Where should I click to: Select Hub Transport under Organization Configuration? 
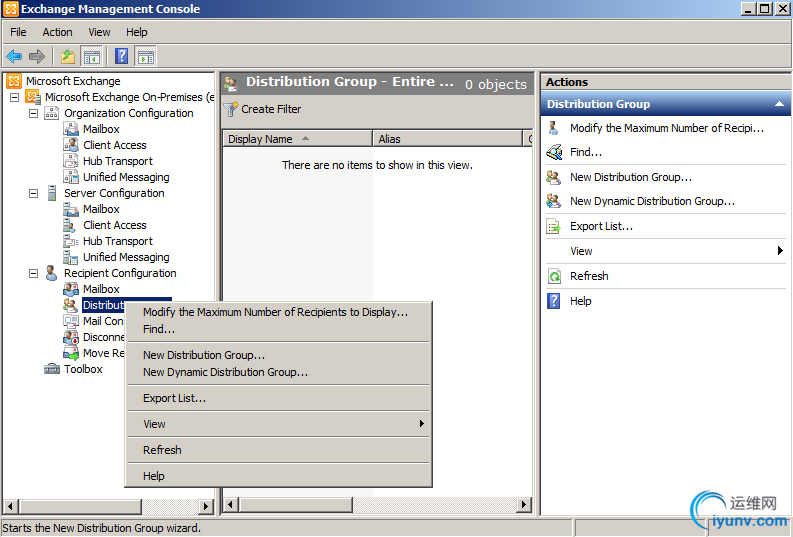point(118,161)
